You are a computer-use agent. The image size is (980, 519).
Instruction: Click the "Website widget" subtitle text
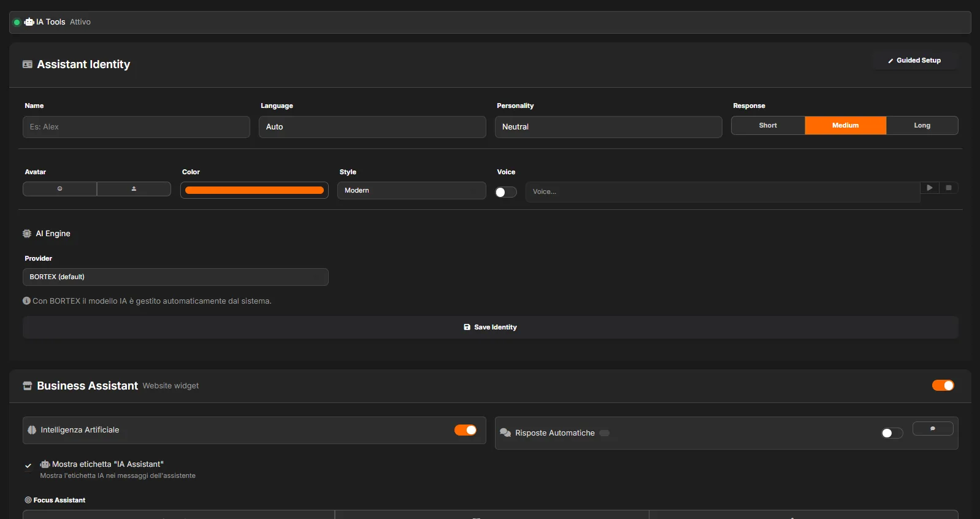point(170,386)
